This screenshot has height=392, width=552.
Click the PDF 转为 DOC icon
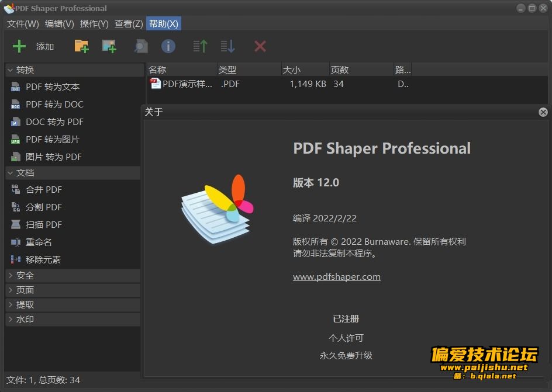[x=15, y=105]
